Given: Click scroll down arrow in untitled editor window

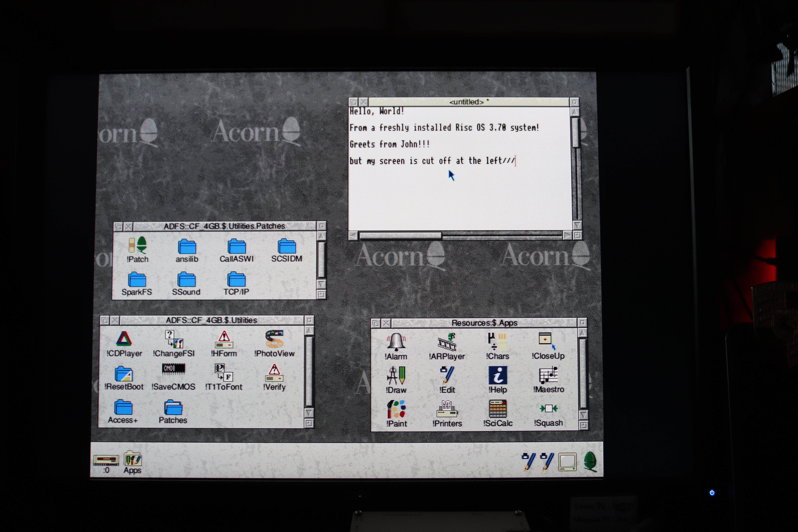Looking at the screenshot, I should [x=577, y=225].
